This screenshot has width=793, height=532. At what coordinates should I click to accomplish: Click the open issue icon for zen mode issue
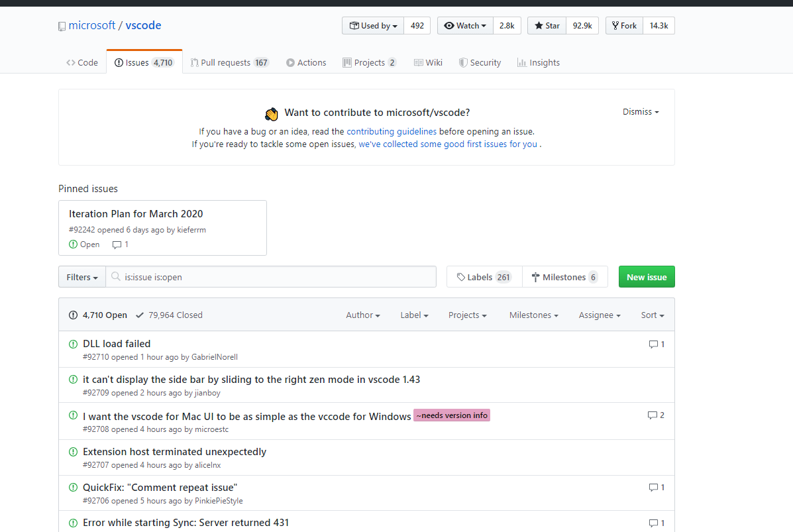click(73, 379)
